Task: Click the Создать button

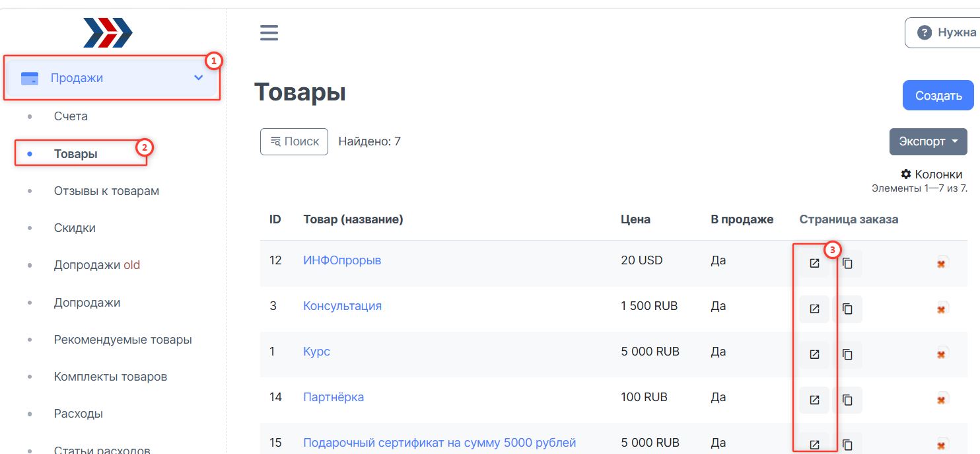Action: (938, 95)
